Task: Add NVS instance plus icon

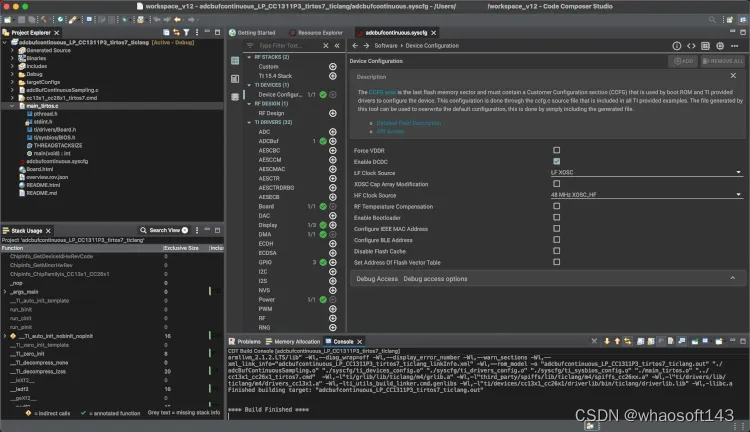Action: click(332, 290)
